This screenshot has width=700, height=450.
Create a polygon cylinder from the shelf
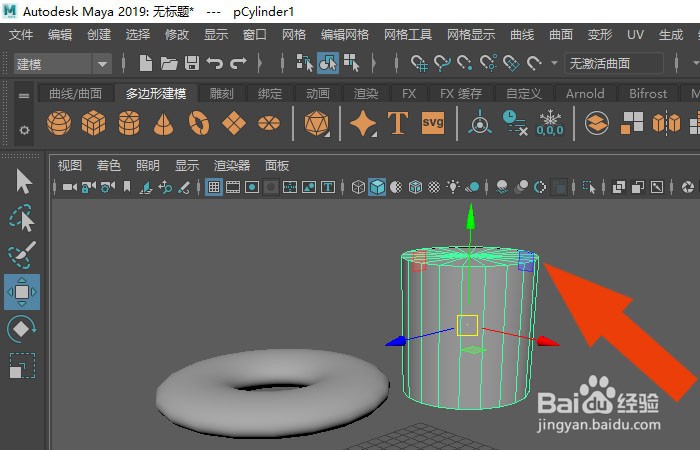point(129,123)
